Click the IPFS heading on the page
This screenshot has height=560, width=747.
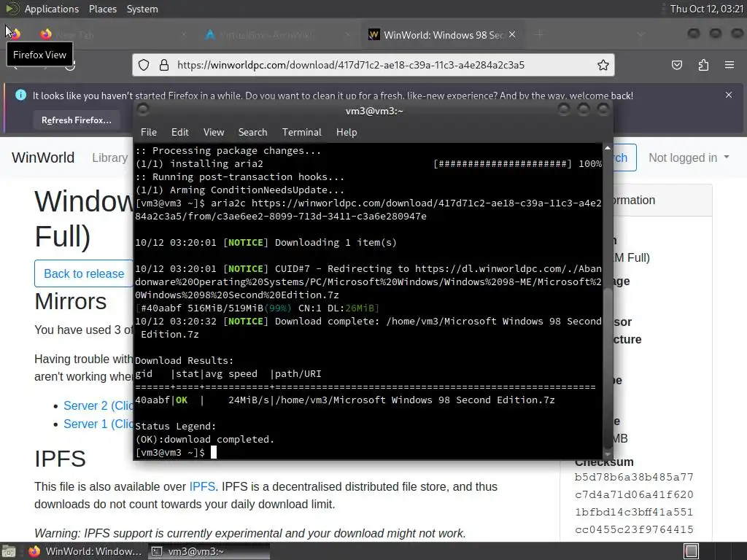click(x=60, y=459)
